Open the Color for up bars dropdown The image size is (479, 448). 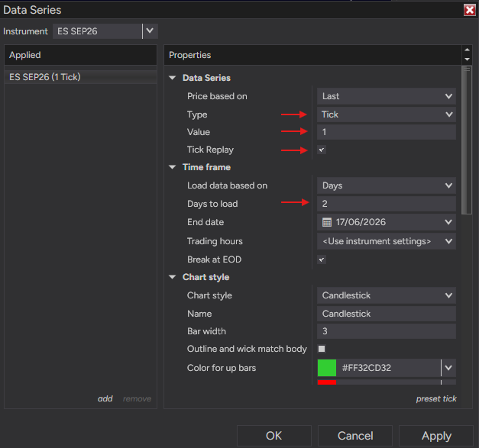(x=448, y=368)
